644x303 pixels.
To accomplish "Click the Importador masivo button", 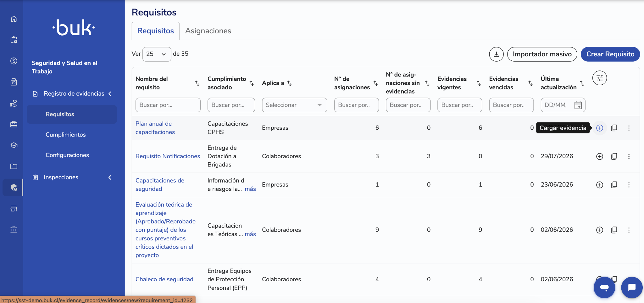I will coord(542,54).
